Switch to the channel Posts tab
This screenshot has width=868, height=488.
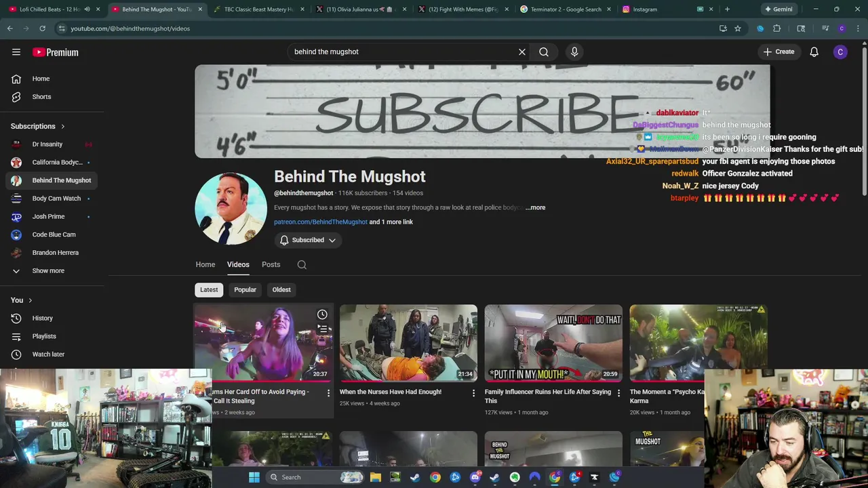click(x=271, y=264)
